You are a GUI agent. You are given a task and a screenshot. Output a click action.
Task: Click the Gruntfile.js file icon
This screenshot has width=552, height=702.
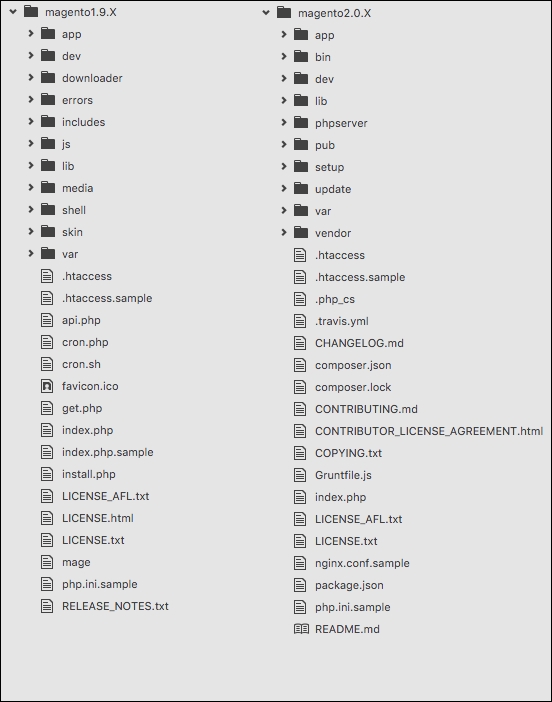pos(300,475)
